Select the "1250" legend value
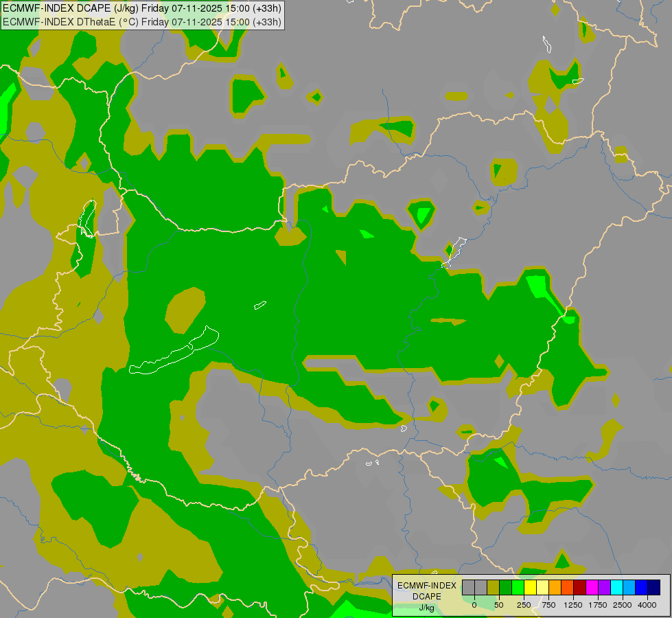 coord(573,605)
